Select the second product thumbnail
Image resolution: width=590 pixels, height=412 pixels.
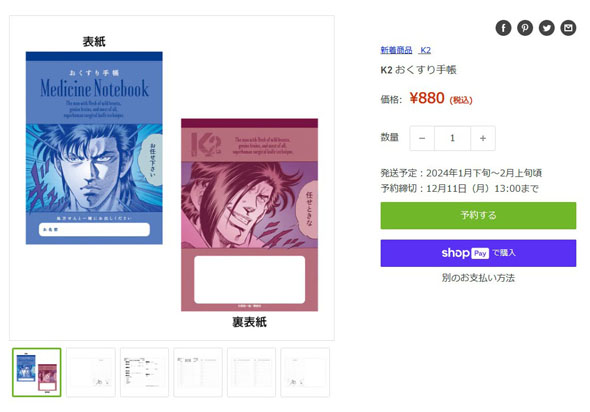(x=91, y=372)
